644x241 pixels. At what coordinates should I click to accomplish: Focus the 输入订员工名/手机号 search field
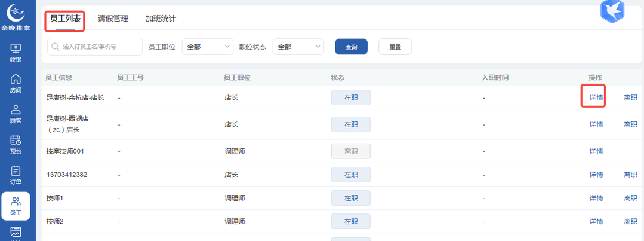pos(95,47)
